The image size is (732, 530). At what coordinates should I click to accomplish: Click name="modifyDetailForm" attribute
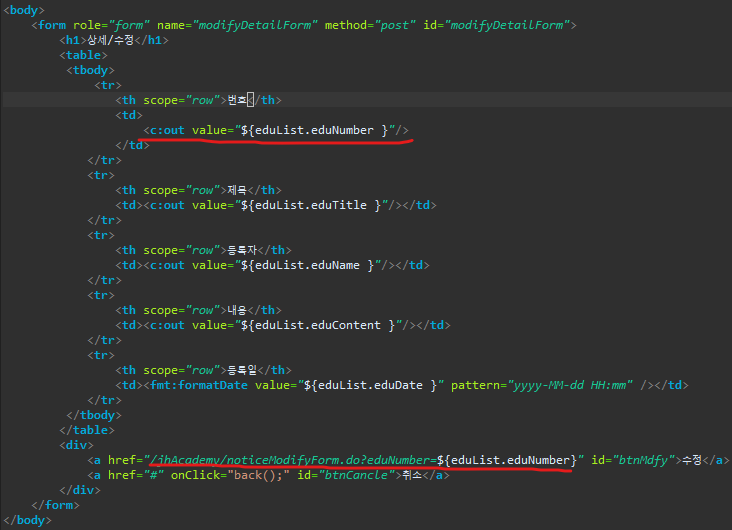237,25
